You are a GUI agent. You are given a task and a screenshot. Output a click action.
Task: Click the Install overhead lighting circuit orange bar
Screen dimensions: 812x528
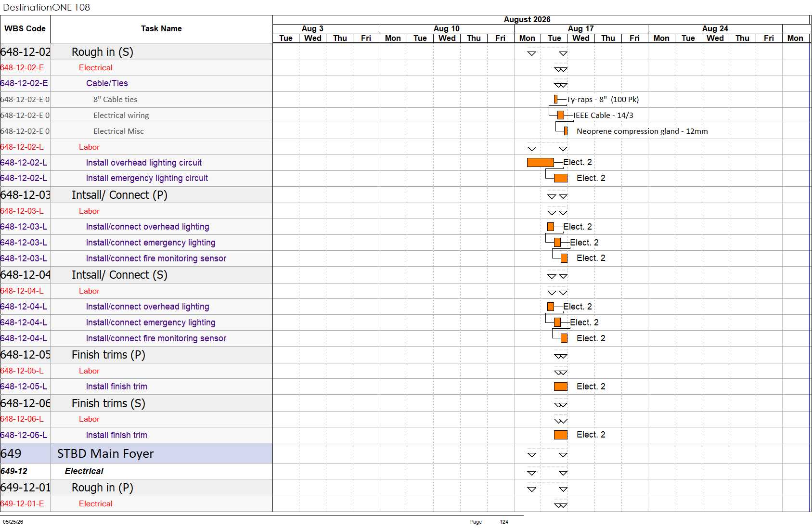click(540, 162)
